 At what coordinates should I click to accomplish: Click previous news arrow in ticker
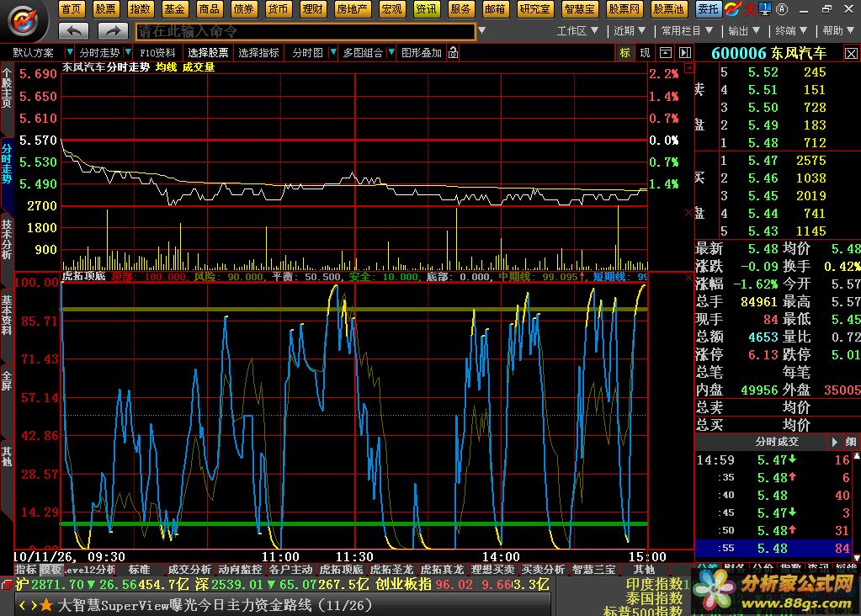click(x=23, y=606)
